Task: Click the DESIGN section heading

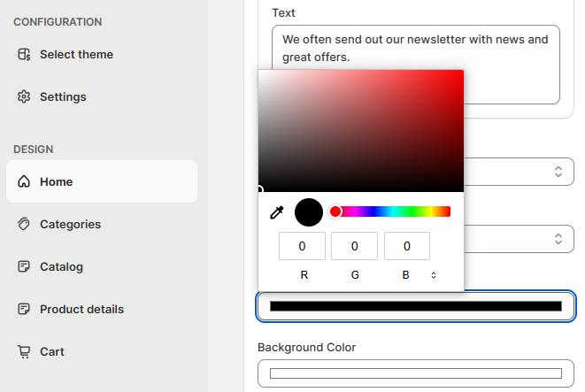Action: click(34, 150)
